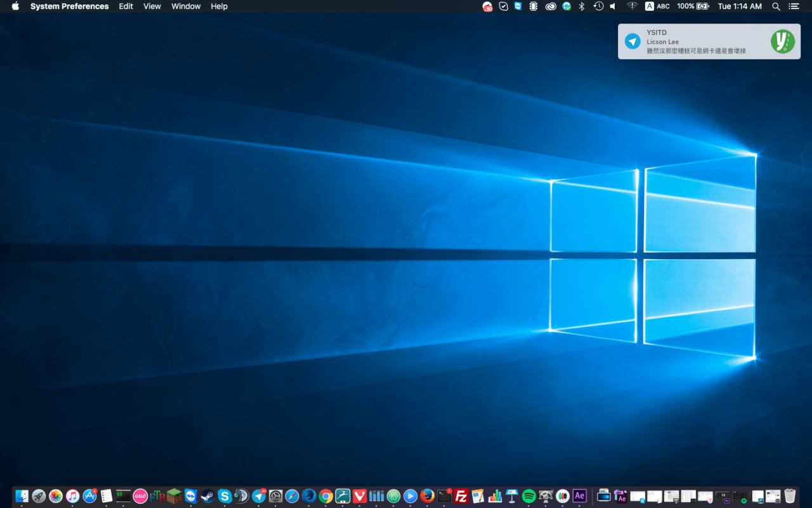This screenshot has width=812, height=508.
Task: Show Notification Center from menu bar
Action: 794,6
